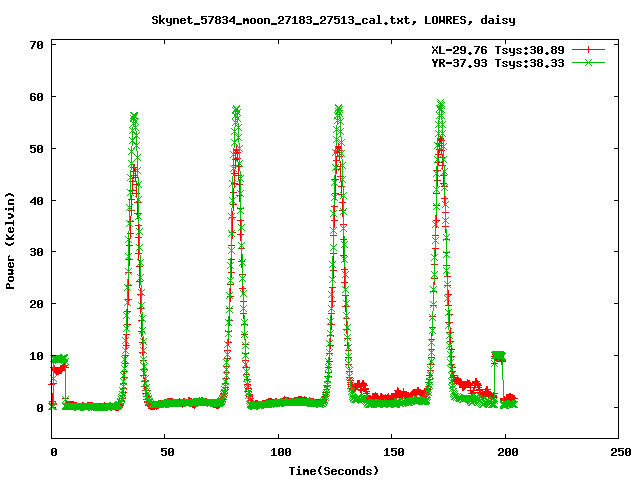This screenshot has height=480, width=640.
Task: Click the x-axis tick label 150
Action: 394,452
